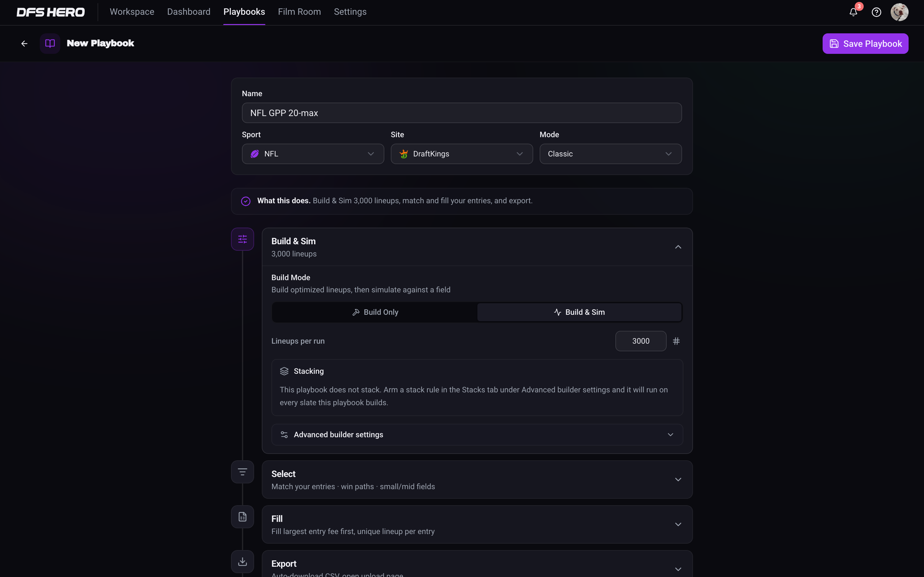Image resolution: width=924 pixels, height=577 pixels.
Task: Click the Export step download icon
Action: tap(243, 562)
